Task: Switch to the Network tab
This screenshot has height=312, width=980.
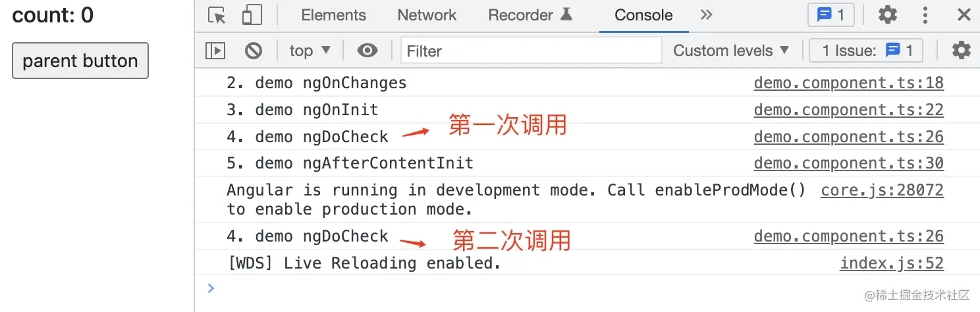Action: click(x=427, y=15)
